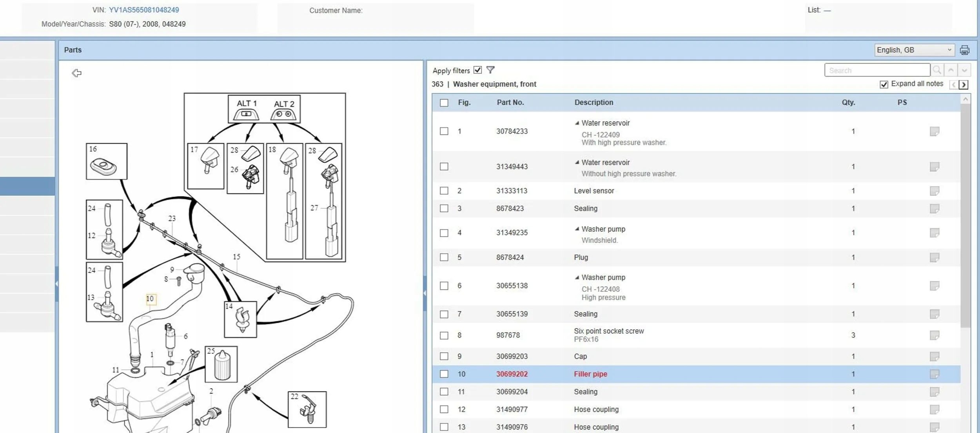
Task: Collapse the Washer pump Windshield note
Action: (x=577, y=229)
